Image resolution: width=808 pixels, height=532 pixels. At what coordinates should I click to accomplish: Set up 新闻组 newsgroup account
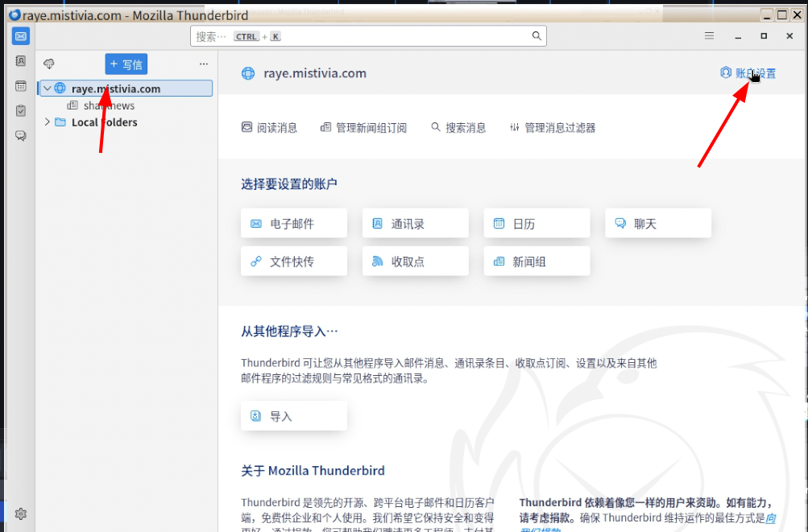537,262
